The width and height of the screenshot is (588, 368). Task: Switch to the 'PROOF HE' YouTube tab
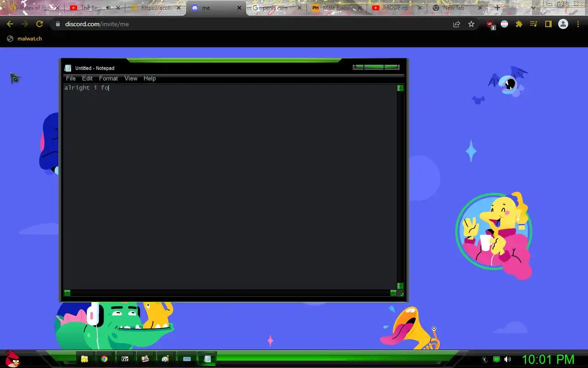(396, 8)
